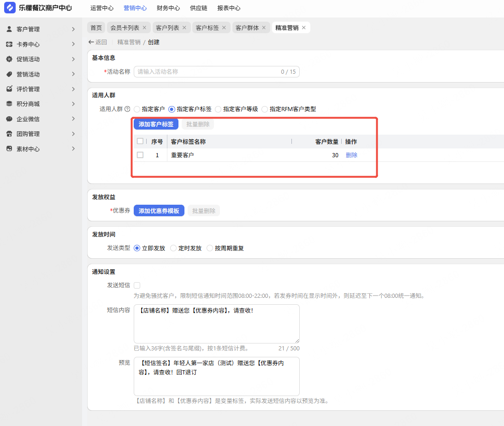Click 批量删除 button next to 添加优惠券模板
Image resolution: width=504 pixels, height=426 pixels.
(x=204, y=211)
